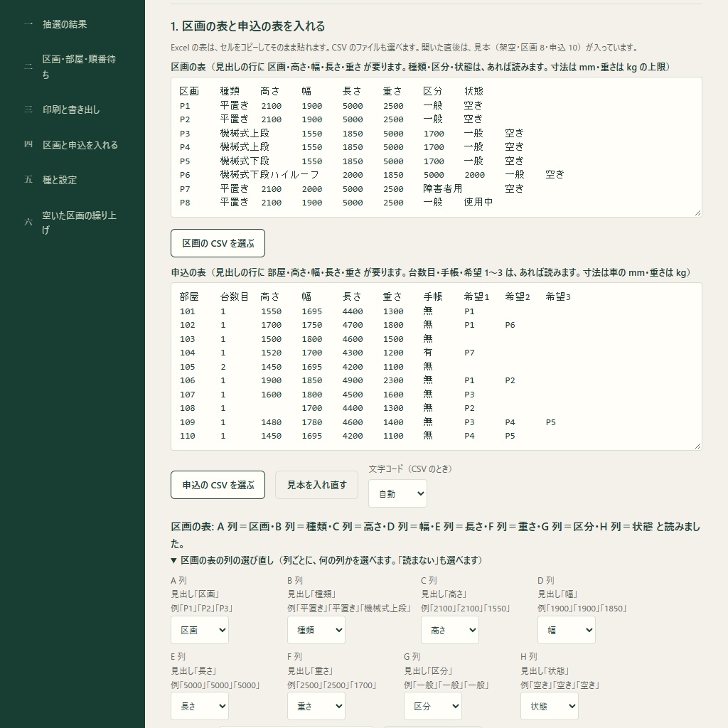Screen dimensions: 728x728
Task: Open the 抽選の結果 sidebar section
Action: pyautogui.click(x=65, y=24)
